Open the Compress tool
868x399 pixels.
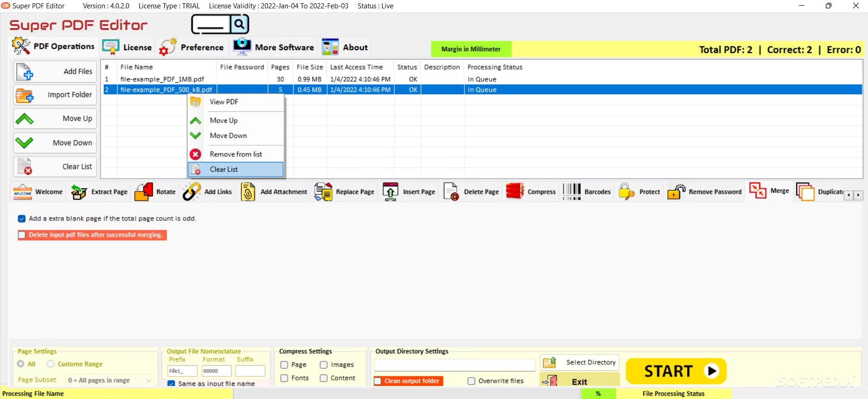pyautogui.click(x=531, y=192)
